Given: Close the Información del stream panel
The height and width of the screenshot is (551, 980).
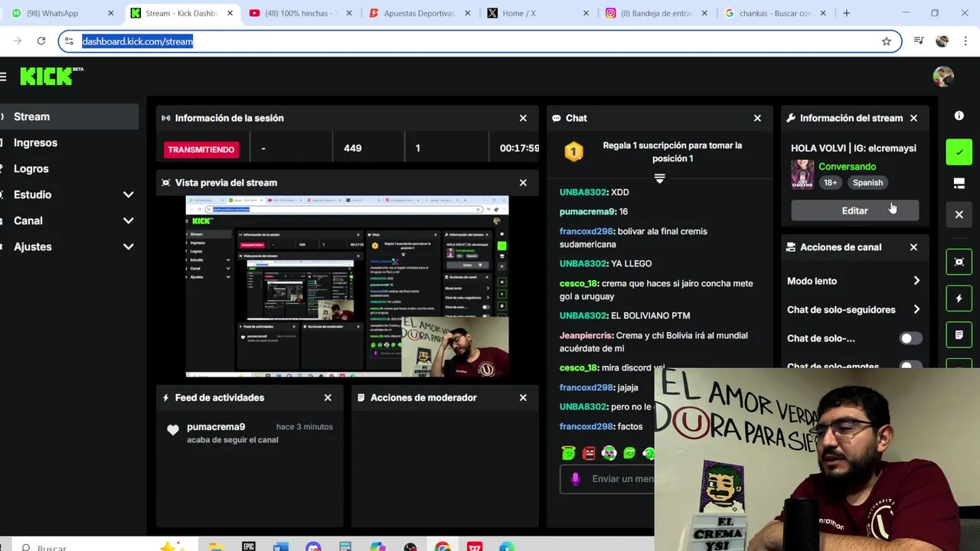Looking at the screenshot, I should pyautogui.click(x=913, y=118).
